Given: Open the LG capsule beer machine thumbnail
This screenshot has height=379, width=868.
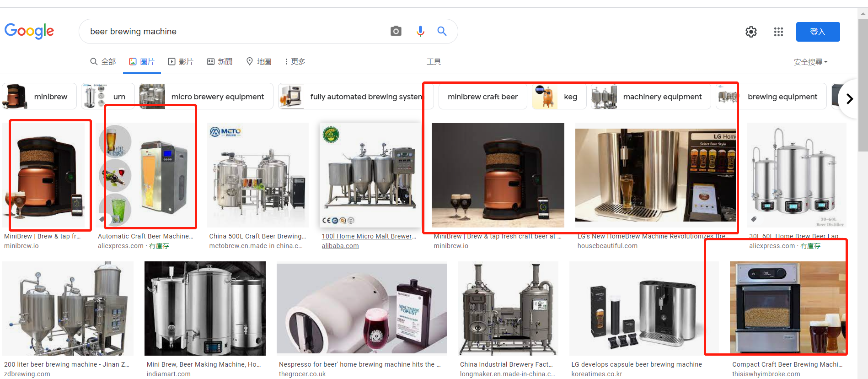Looking at the screenshot, I should [644, 309].
